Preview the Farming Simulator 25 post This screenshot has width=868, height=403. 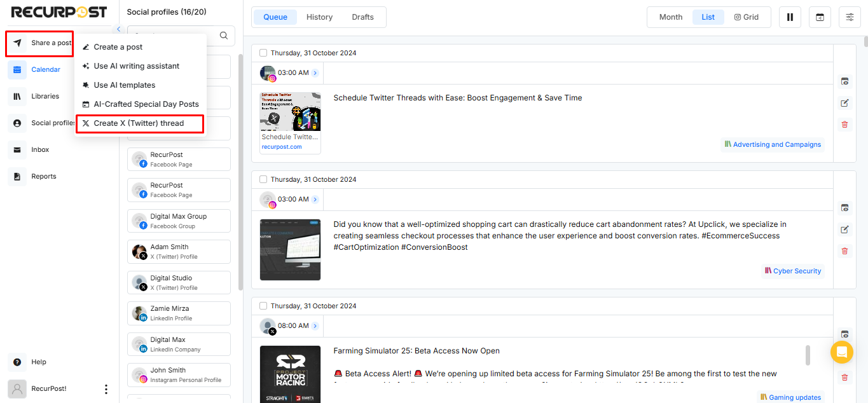tap(844, 334)
